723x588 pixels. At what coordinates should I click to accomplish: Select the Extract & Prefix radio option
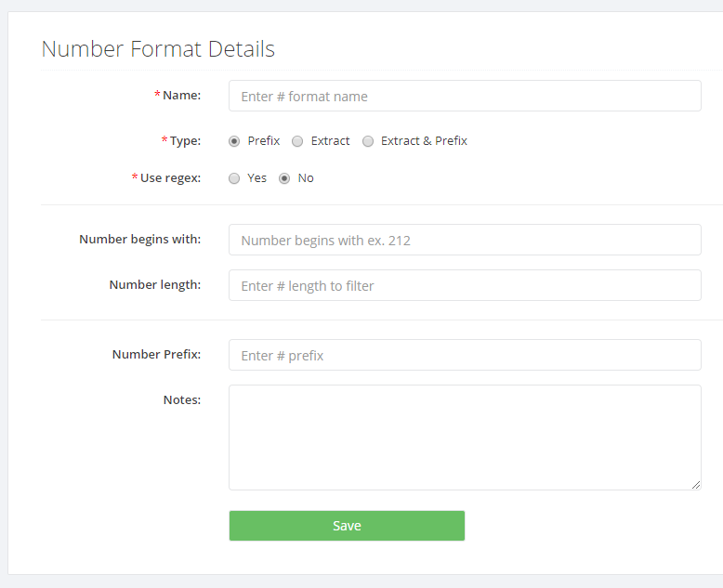tap(368, 141)
